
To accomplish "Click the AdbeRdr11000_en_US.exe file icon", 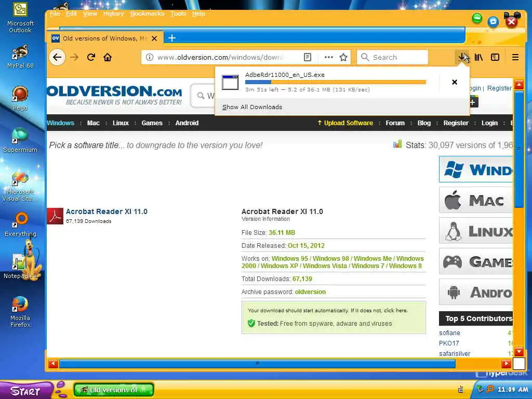I will tap(230, 83).
